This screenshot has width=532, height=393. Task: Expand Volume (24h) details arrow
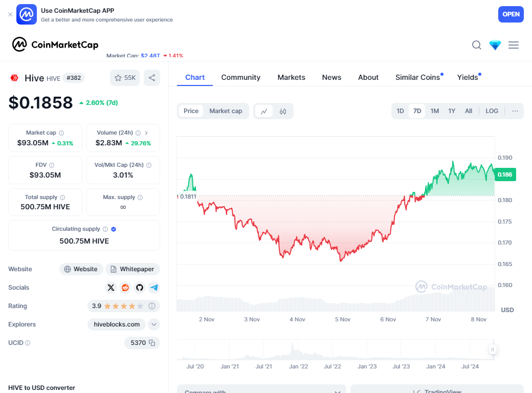[x=146, y=133]
